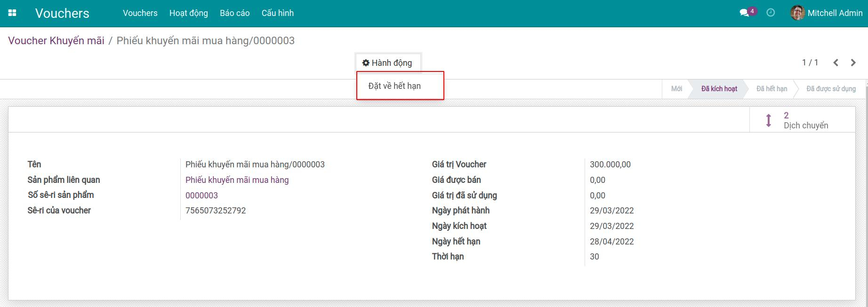Open the apps grid menu icon

pyautogui.click(x=13, y=13)
